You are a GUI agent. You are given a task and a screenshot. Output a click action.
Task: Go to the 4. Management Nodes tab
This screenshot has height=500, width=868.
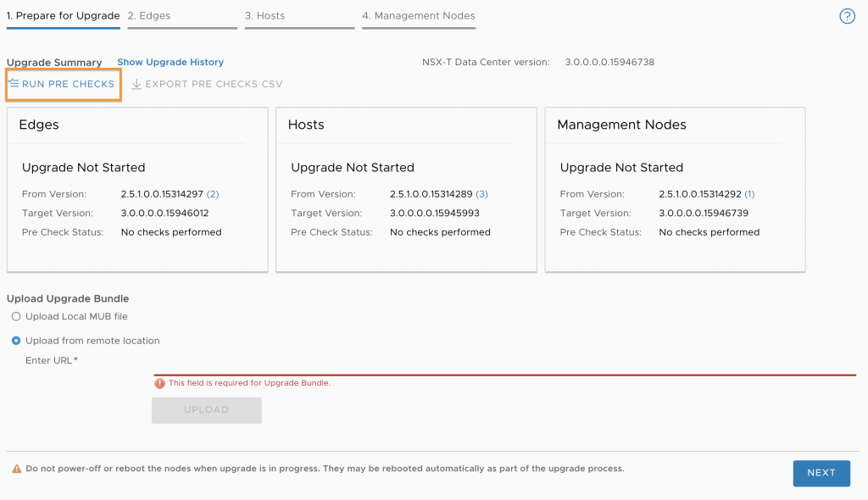click(419, 16)
